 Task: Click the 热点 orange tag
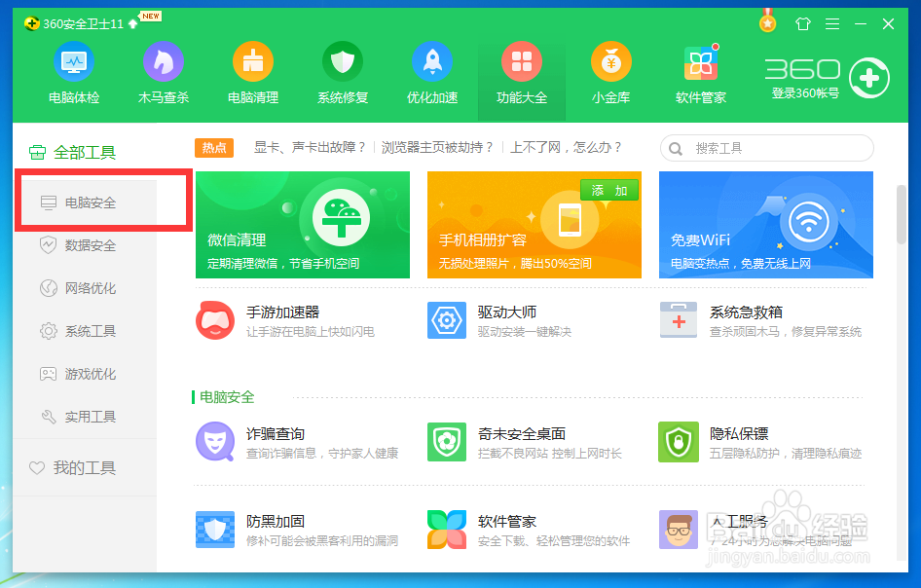(x=214, y=147)
